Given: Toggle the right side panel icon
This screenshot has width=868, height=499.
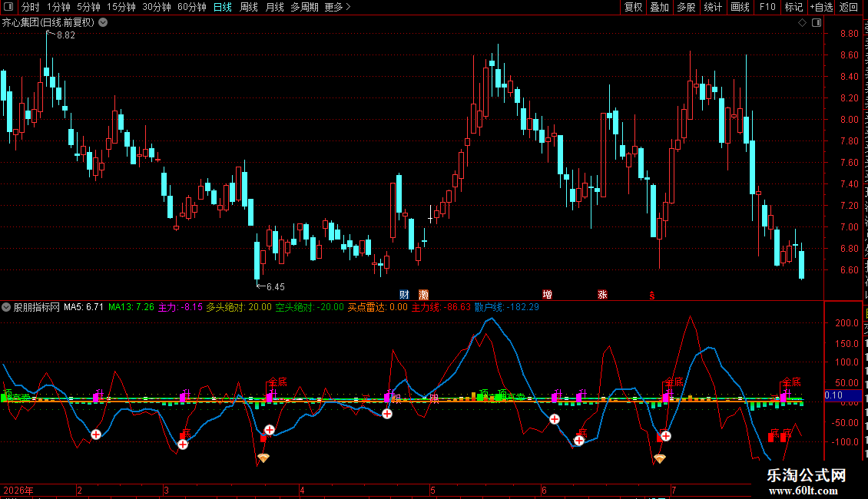Looking at the screenshot, I should click(x=817, y=23).
